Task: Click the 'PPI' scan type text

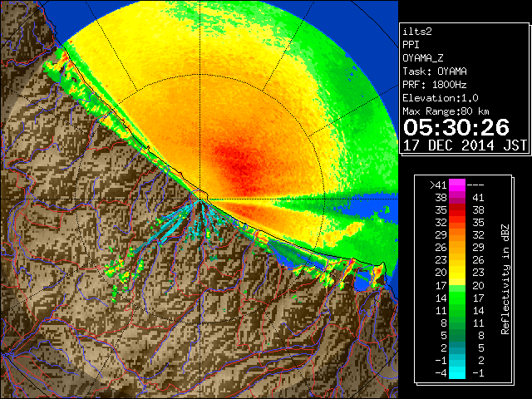Action: (x=411, y=45)
